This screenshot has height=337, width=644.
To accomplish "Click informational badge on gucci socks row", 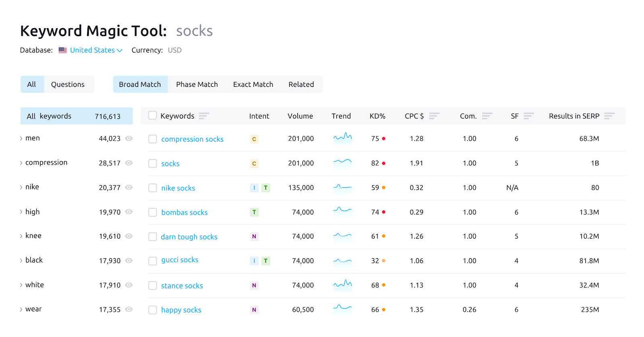I will tap(254, 261).
